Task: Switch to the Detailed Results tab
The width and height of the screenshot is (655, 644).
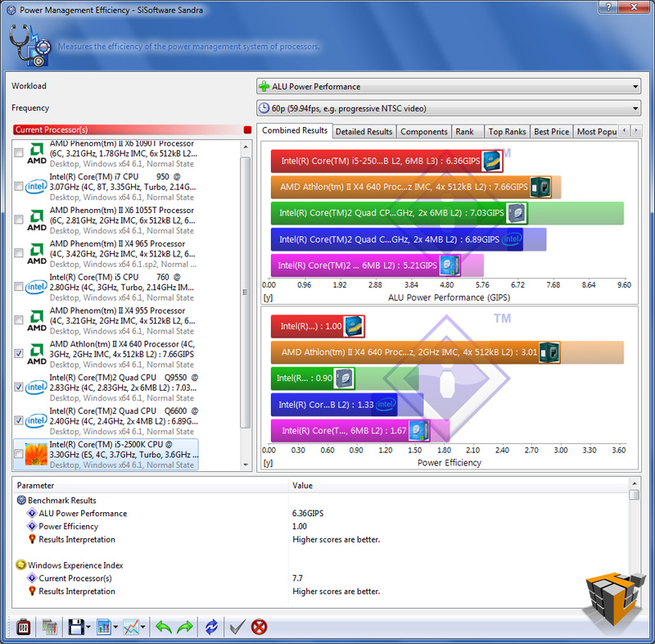Action: coord(364,132)
